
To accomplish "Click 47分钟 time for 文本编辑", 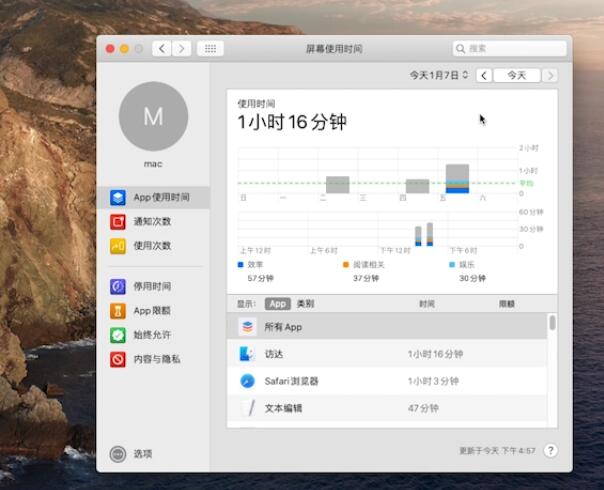I will [423, 408].
